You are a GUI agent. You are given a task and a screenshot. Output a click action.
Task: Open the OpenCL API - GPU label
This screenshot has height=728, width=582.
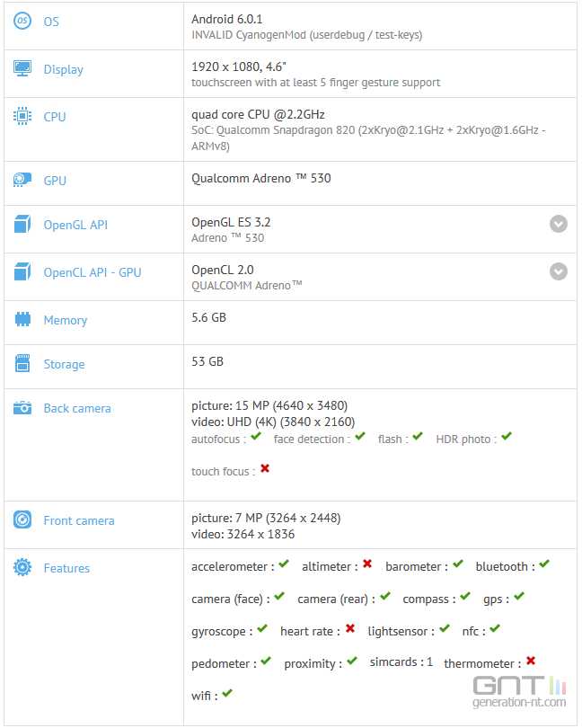pos(93,272)
